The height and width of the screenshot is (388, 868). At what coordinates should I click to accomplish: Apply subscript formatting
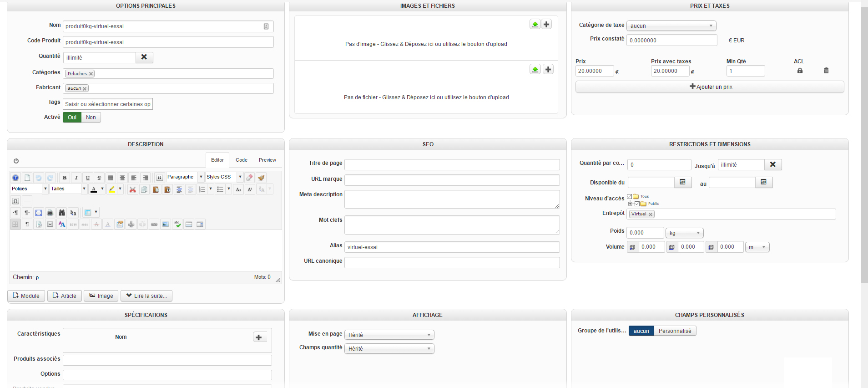[238, 189]
